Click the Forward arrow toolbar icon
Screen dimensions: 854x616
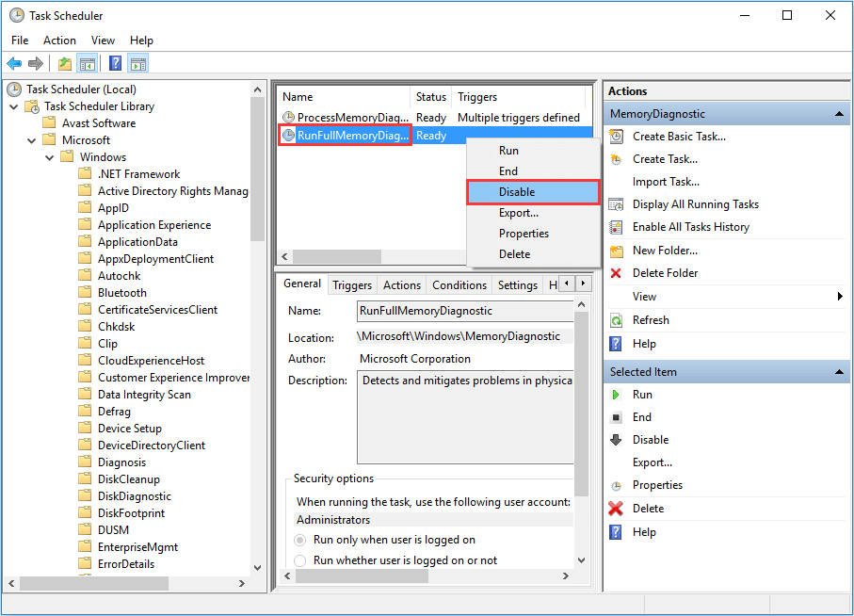pos(36,64)
